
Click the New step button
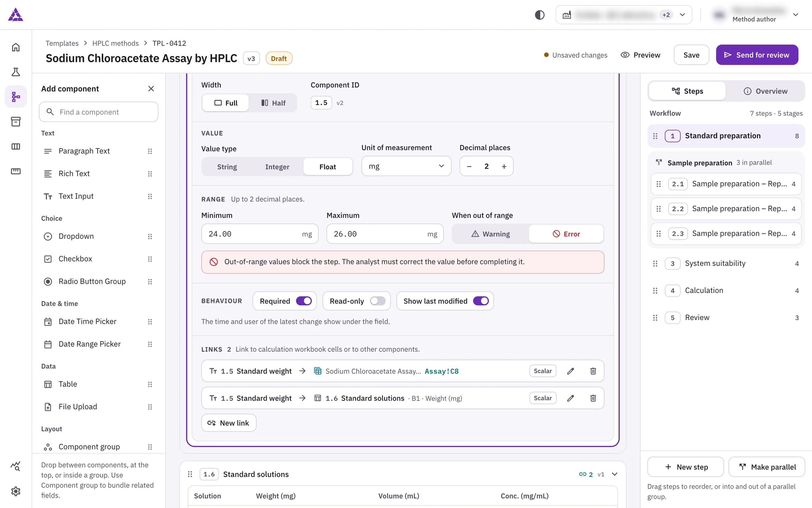tap(686, 467)
